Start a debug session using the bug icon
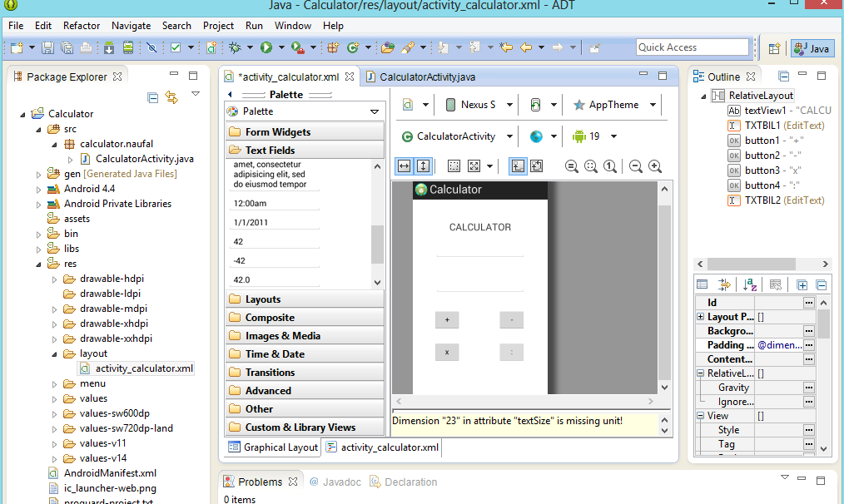This screenshot has width=844, height=504. 236,47
